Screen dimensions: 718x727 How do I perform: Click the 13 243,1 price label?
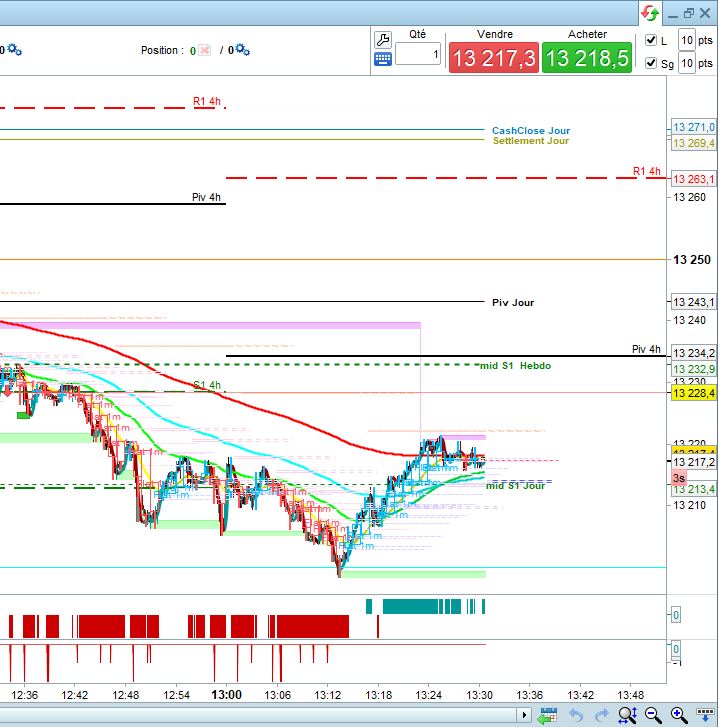[693, 302]
